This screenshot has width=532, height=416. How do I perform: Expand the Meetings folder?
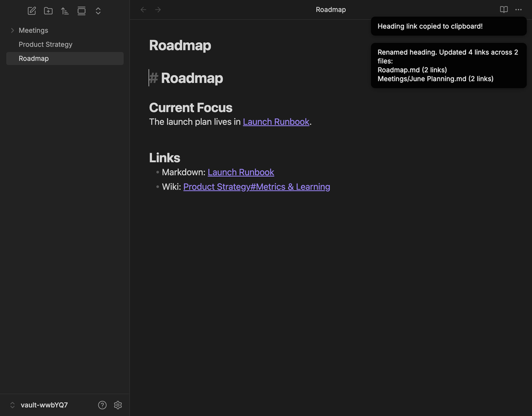click(12, 30)
